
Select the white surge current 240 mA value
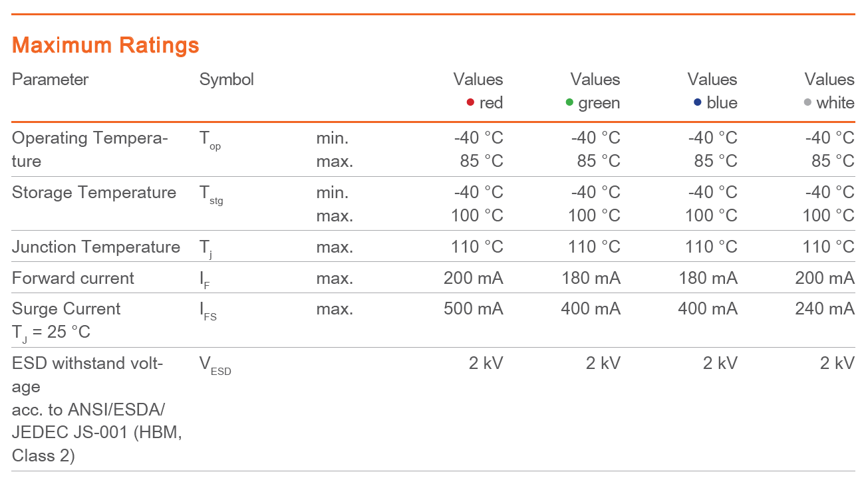coord(825,309)
